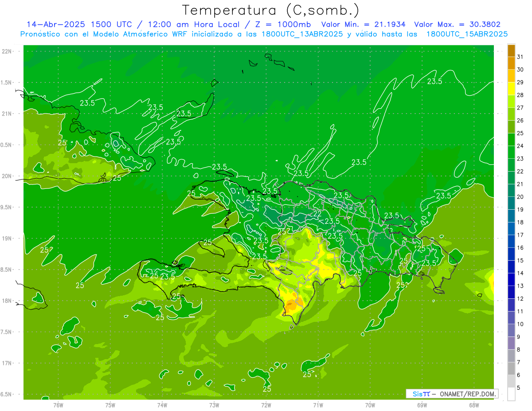
Task: Select the "14-Abr-2025 1500 UTC" date text
Action: [79, 24]
